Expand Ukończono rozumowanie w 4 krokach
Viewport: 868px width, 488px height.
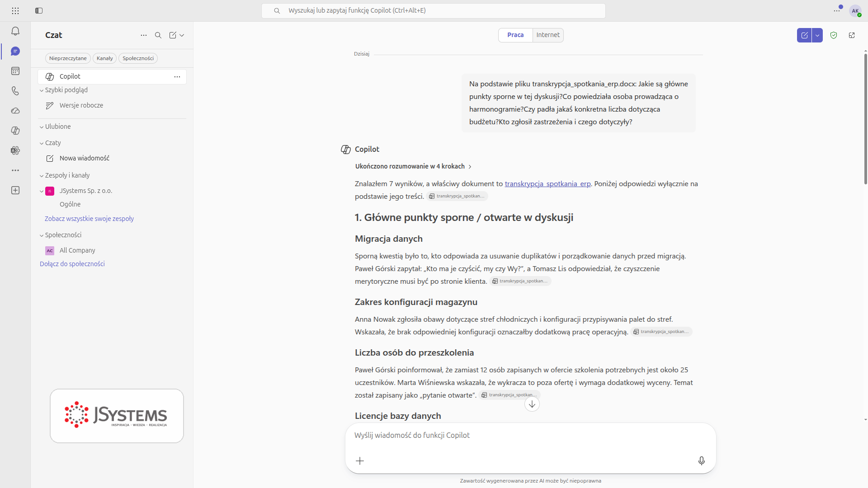click(x=414, y=166)
